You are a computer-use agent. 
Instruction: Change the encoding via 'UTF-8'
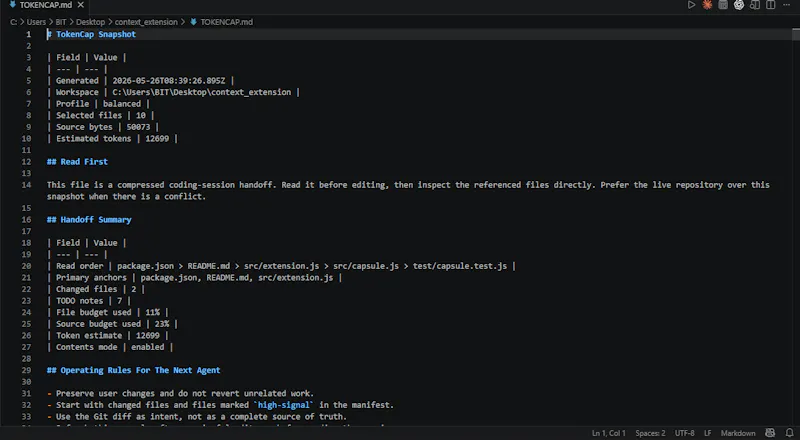[684, 433]
